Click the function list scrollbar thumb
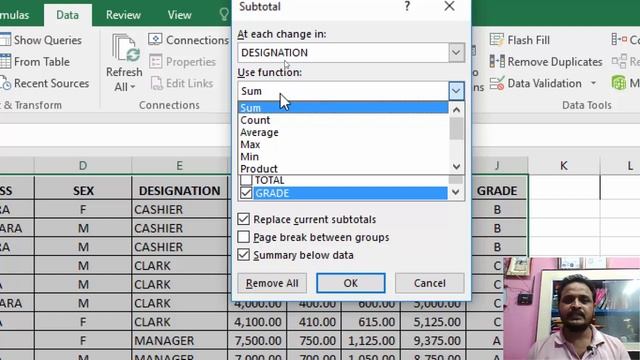640x360 pixels. [x=456, y=129]
